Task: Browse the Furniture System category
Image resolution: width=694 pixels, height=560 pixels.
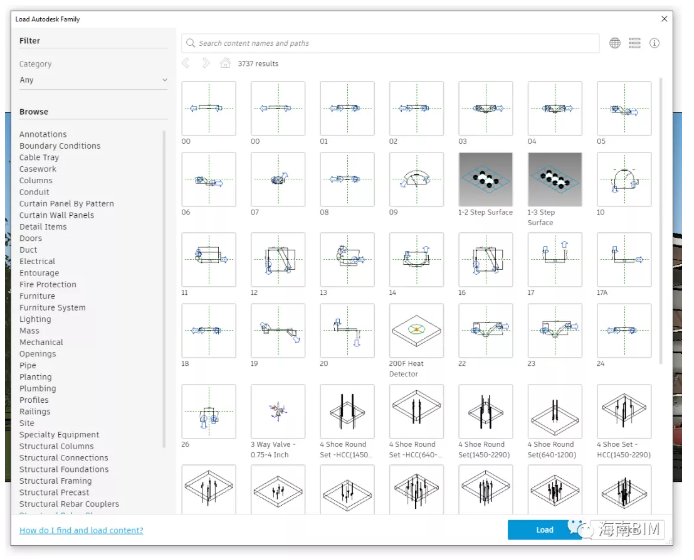Action: click(52, 308)
